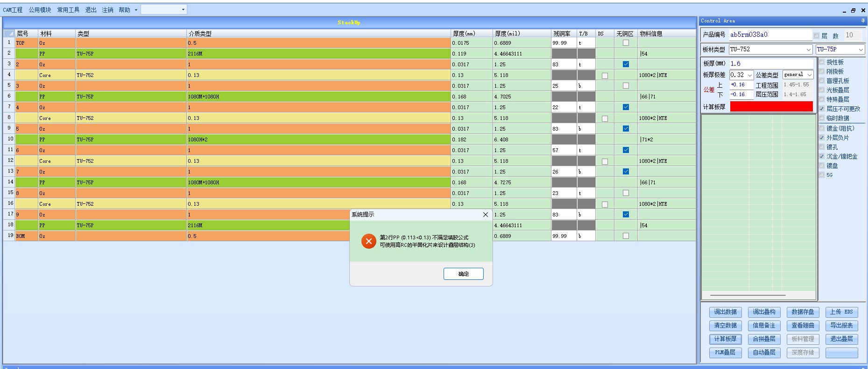Click the 上传 EDS button

coord(841,312)
